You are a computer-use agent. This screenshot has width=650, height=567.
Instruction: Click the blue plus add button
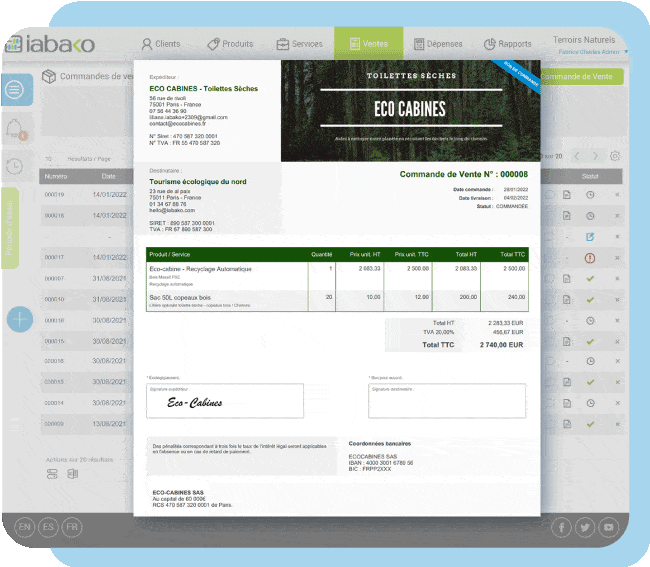[19, 320]
